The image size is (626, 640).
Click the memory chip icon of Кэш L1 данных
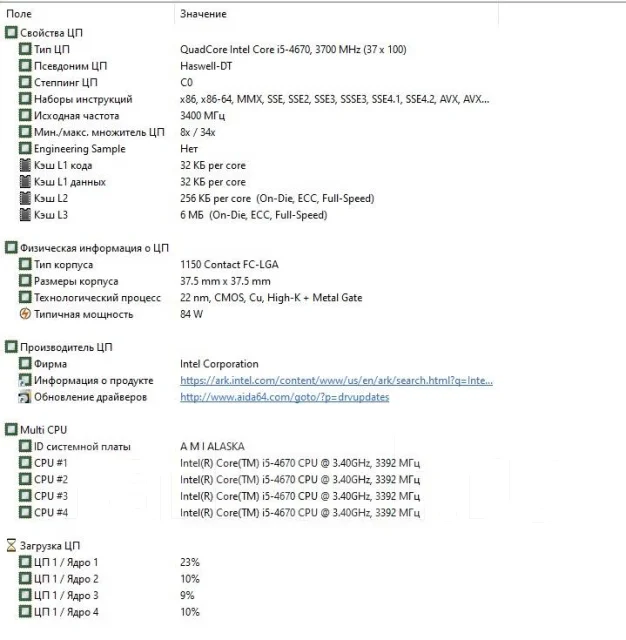pyautogui.click(x=25, y=181)
